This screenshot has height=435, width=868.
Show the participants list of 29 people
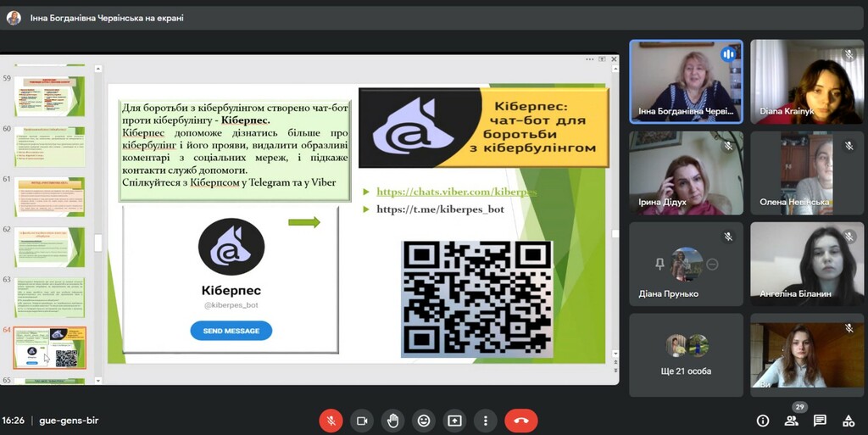(792, 421)
